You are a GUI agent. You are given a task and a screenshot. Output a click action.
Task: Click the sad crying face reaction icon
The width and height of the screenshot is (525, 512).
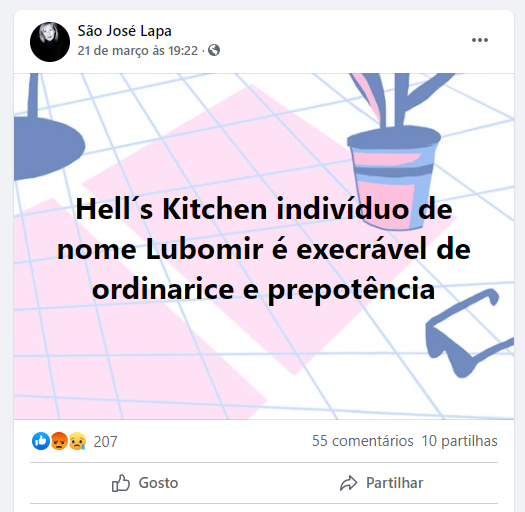pyautogui.click(x=77, y=441)
